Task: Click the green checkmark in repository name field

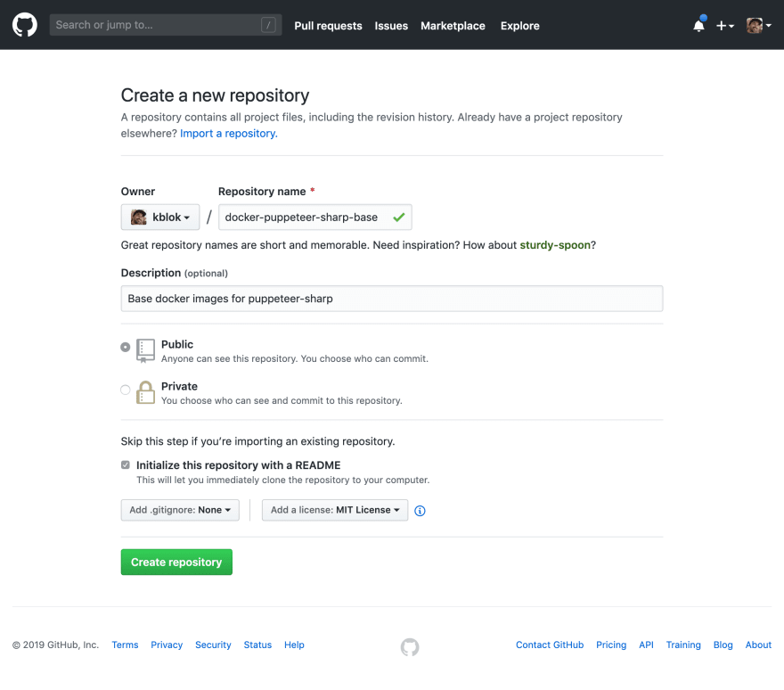Action: coord(398,218)
